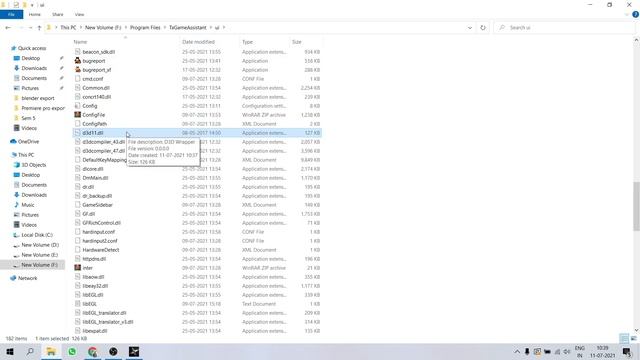This screenshot has width=640, height=360.
Task: Switch to the Home ribbon tab
Action: (35, 14)
